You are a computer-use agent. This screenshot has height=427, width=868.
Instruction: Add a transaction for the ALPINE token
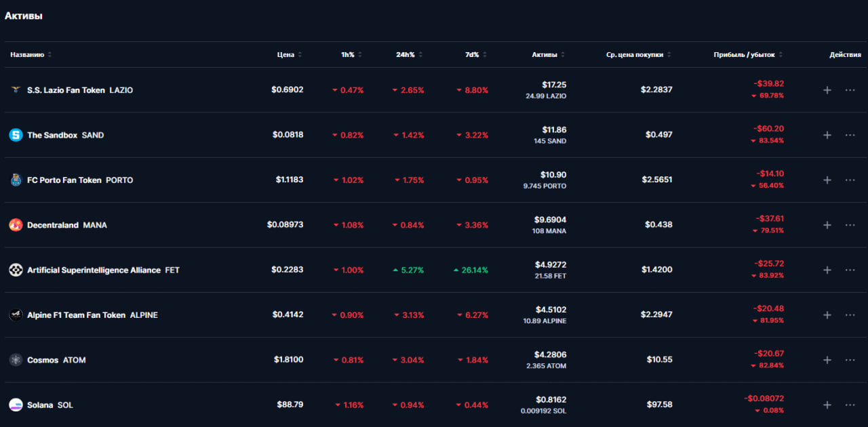[827, 314]
